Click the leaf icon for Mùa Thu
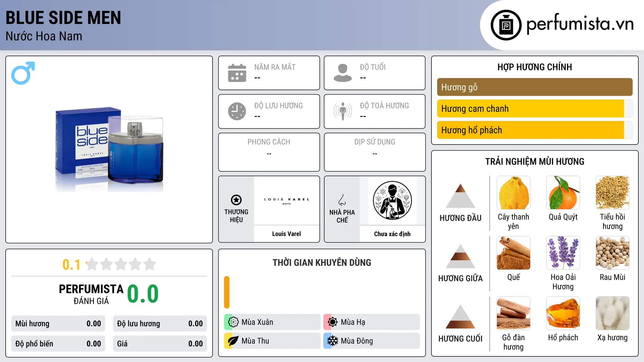644x362 pixels. click(233, 341)
